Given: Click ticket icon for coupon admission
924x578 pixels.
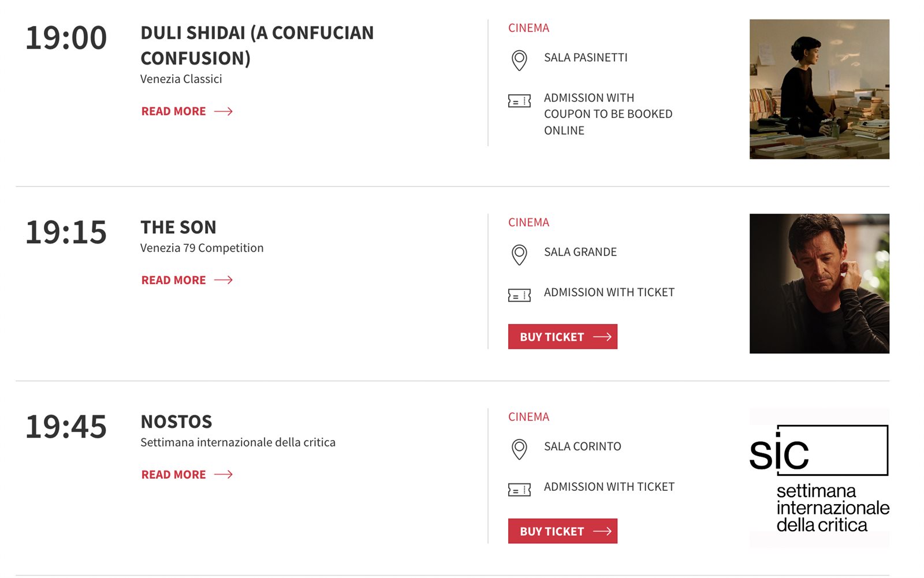Looking at the screenshot, I should tap(519, 102).
